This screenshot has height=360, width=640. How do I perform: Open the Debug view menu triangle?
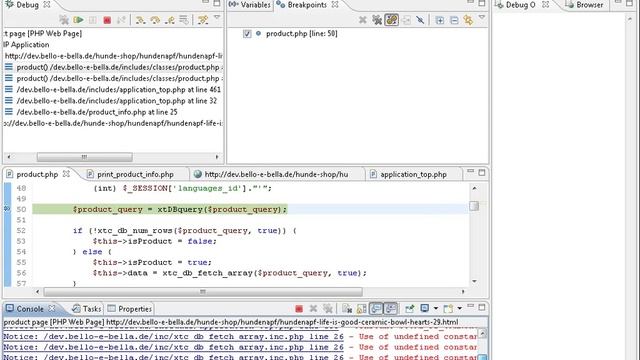click(x=217, y=18)
